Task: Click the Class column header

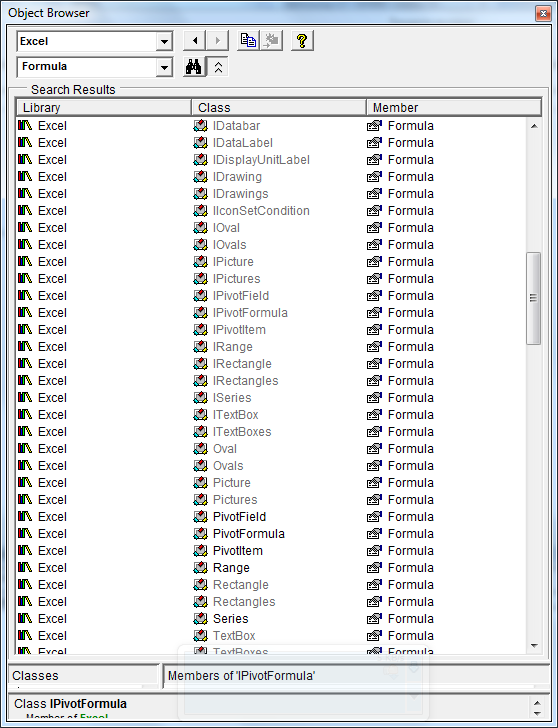Action: (279, 107)
